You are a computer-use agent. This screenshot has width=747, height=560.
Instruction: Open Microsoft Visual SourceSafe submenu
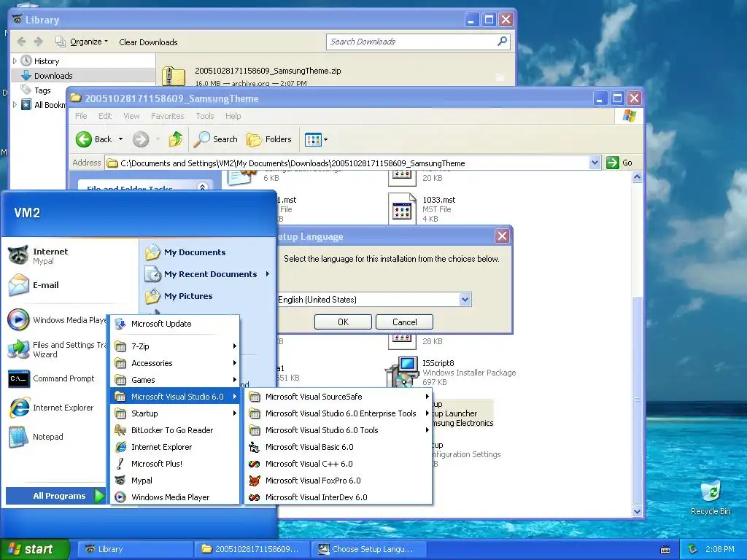tap(338, 397)
